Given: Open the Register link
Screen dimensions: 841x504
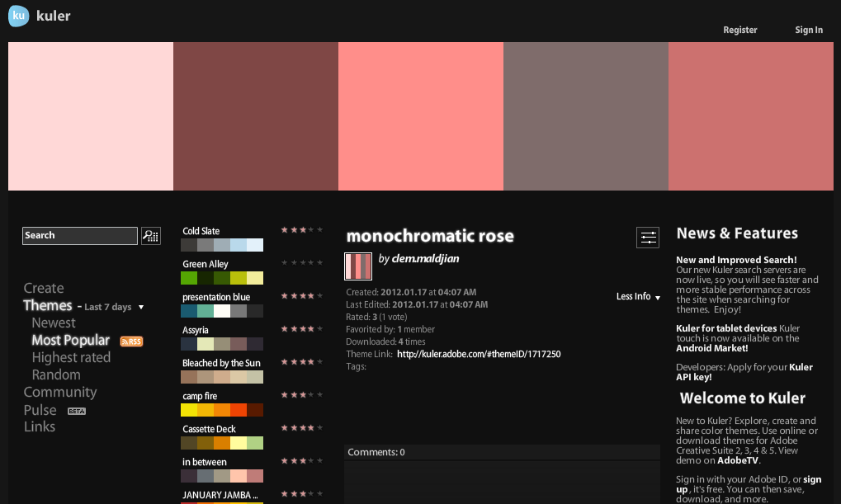Looking at the screenshot, I should pyautogui.click(x=739, y=30).
